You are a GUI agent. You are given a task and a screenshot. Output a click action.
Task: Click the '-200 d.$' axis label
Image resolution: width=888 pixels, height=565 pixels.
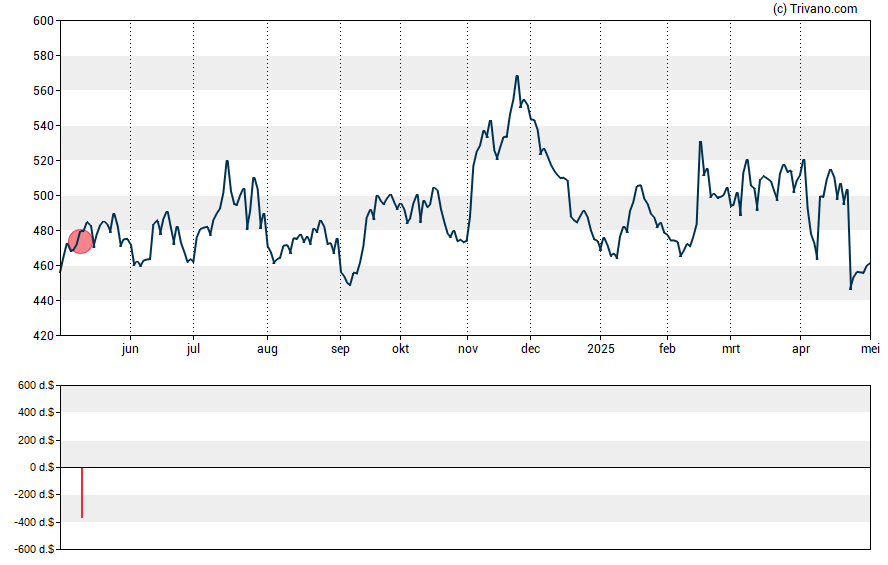[x=35, y=495]
